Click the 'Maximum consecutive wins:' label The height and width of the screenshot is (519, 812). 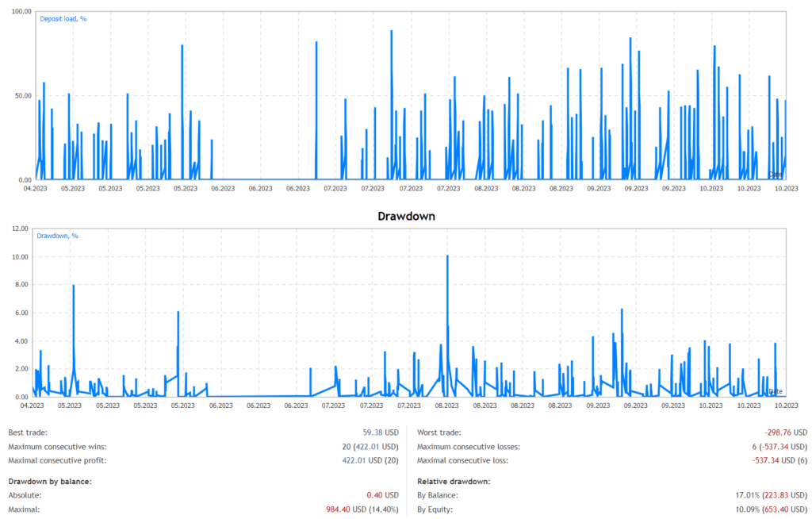point(57,447)
